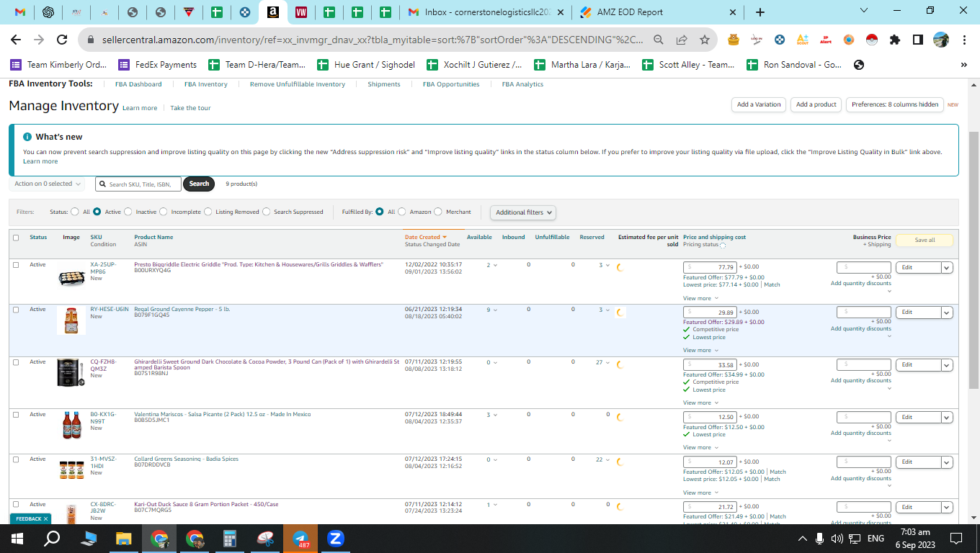Go to FBA Inventory tab
Viewport: 980px width, 553px height.
[x=206, y=84]
